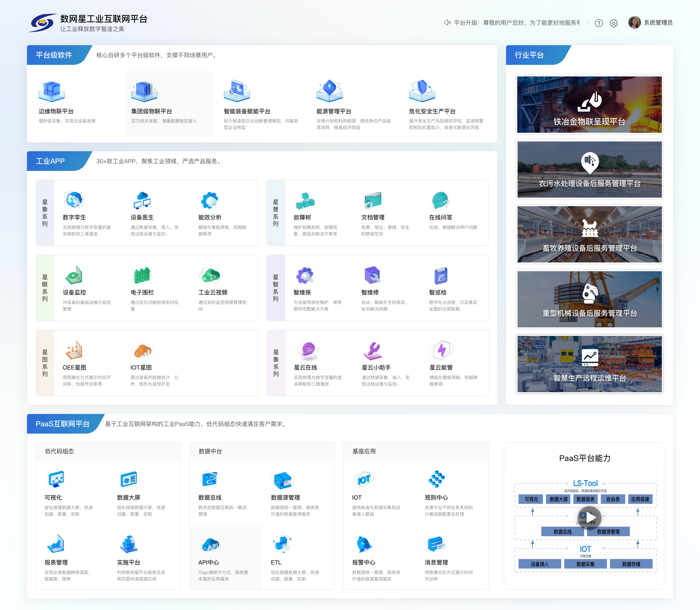Click the 星慧系列 side label
Viewport: 700px width, 610px height.
click(x=276, y=213)
